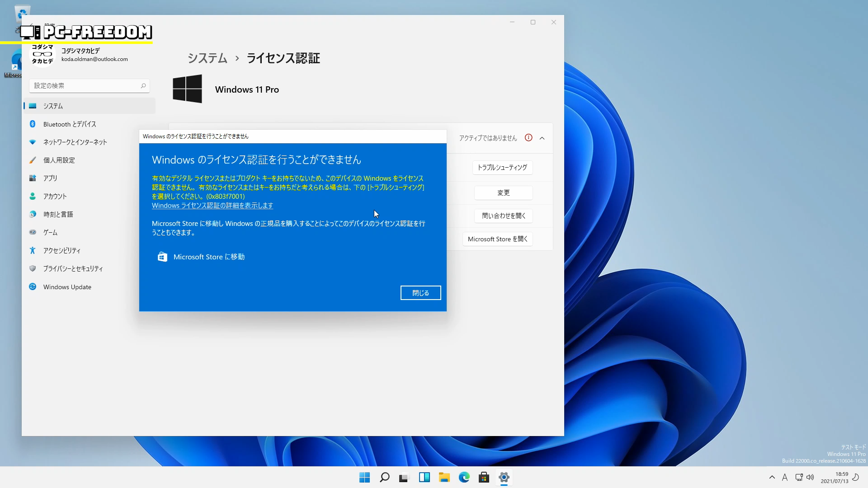This screenshot has height=488, width=868.
Task: Show hidden tray icons chevron
Action: pos(772,477)
